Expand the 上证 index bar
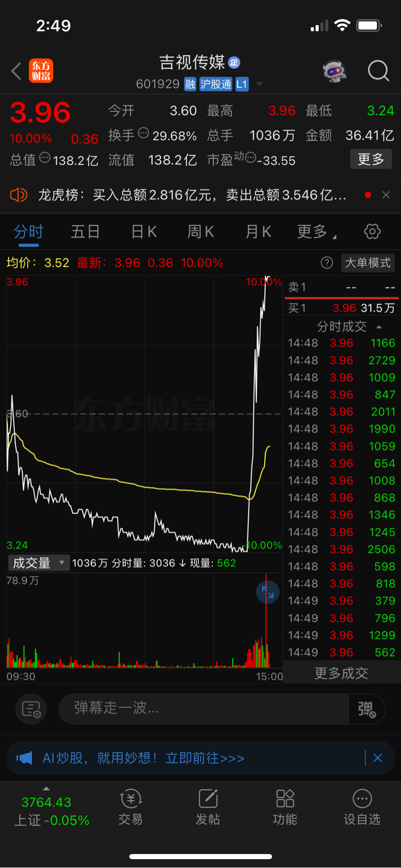The width and height of the screenshot is (401, 868). [x=51, y=810]
